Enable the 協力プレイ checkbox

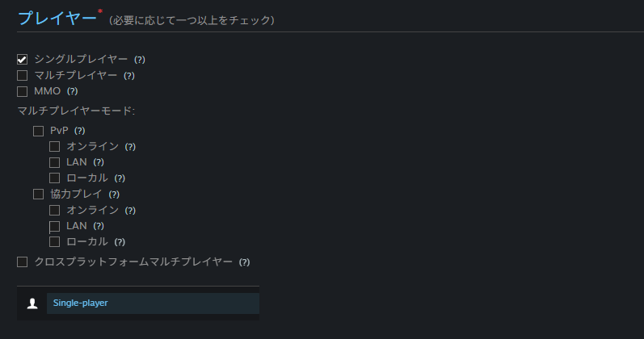(x=39, y=194)
